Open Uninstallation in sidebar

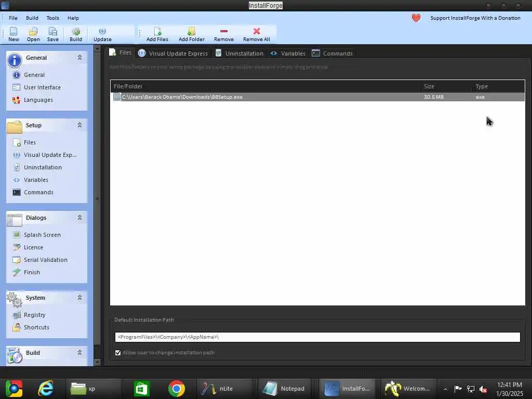click(37, 167)
